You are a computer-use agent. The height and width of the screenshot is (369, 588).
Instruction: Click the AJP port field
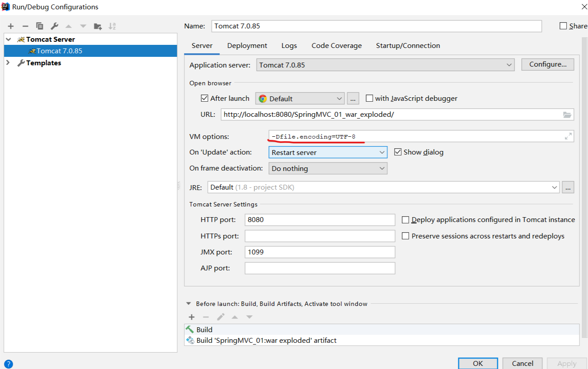pyautogui.click(x=320, y=268)
